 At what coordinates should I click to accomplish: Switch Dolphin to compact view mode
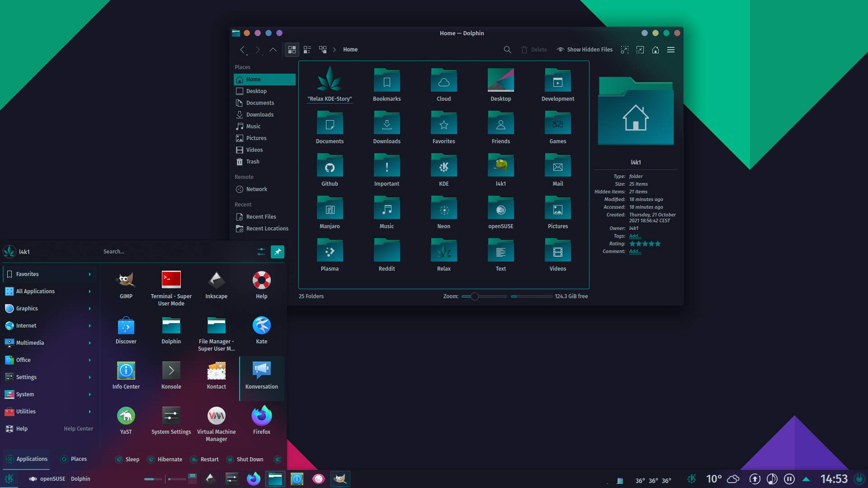[307, 50]
